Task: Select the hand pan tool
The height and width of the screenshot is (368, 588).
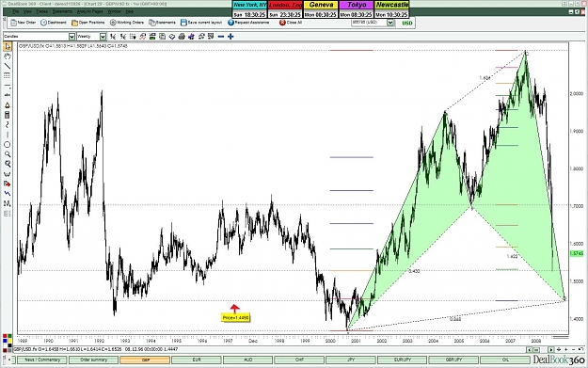Action: [8, 56]
